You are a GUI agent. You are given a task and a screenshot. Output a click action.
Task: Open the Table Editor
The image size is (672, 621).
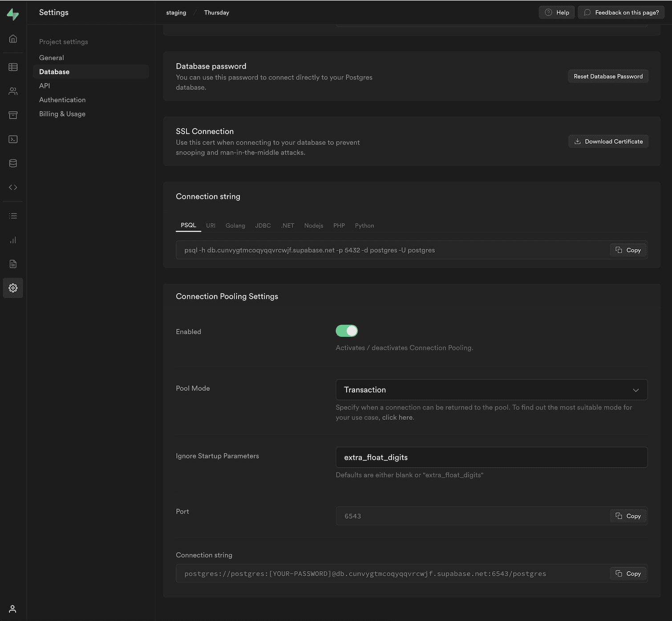[x=12, y=67]
